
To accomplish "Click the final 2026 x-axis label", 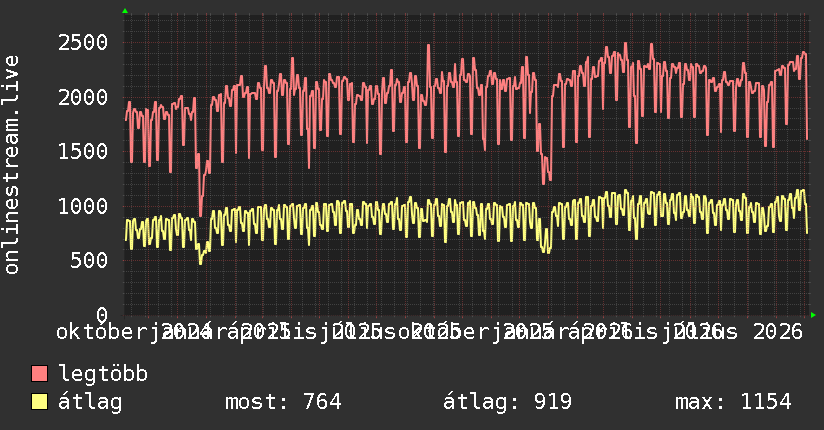I will coord(778,332).
